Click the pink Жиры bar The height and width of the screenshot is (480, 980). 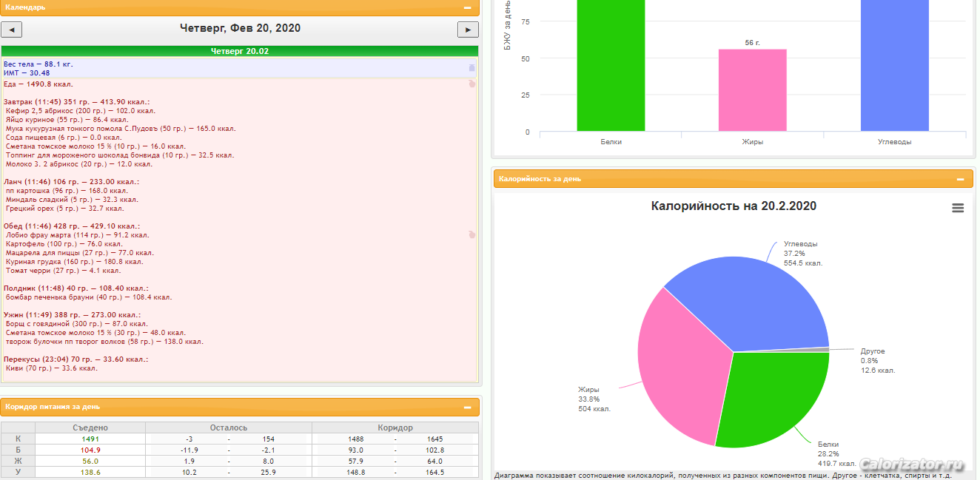pos(752,90)
